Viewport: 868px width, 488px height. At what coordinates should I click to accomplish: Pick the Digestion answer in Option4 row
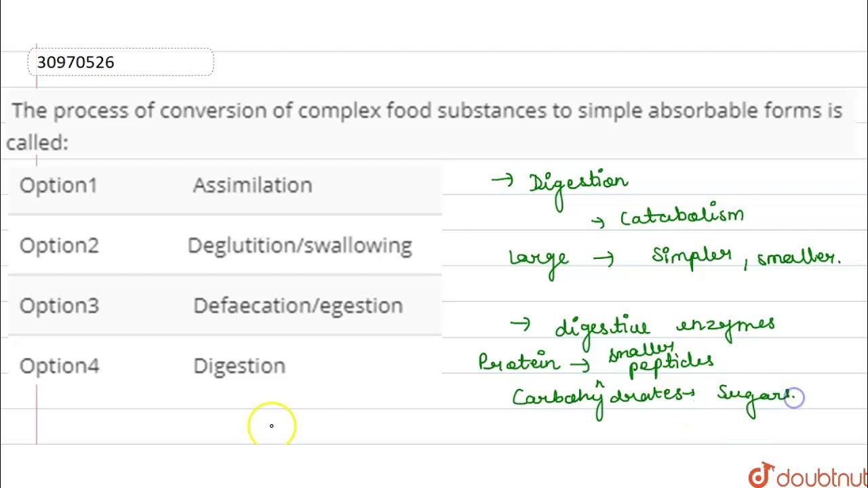tap(239, 366)
